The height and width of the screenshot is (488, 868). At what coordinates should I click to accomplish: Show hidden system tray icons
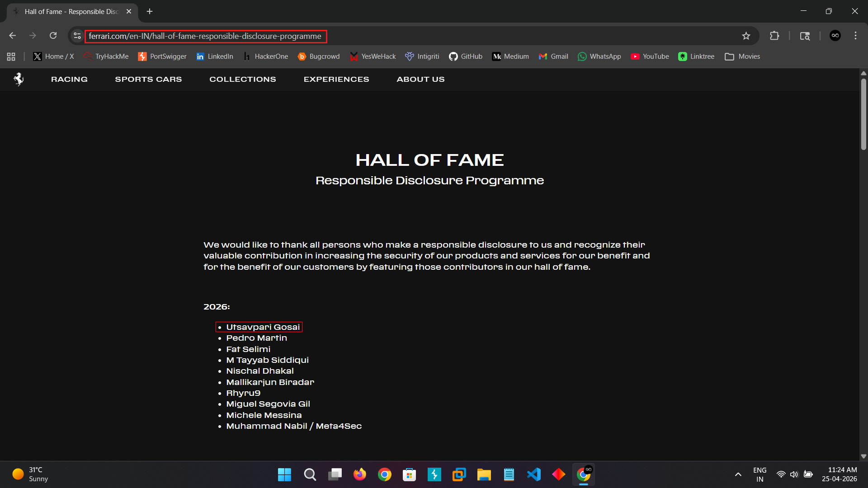point(738,474)
